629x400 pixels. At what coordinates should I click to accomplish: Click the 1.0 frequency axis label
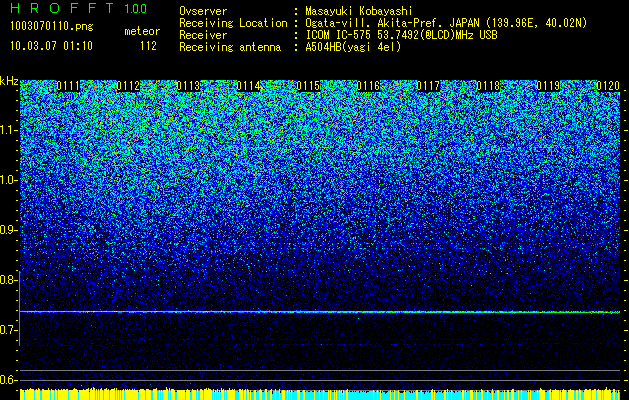click(x=9, y=180)
